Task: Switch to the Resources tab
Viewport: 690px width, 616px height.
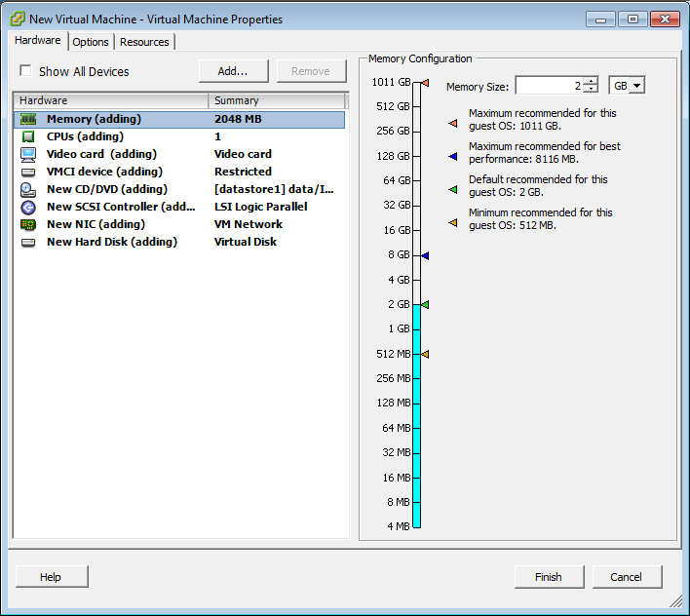Action: pos(144,42)
